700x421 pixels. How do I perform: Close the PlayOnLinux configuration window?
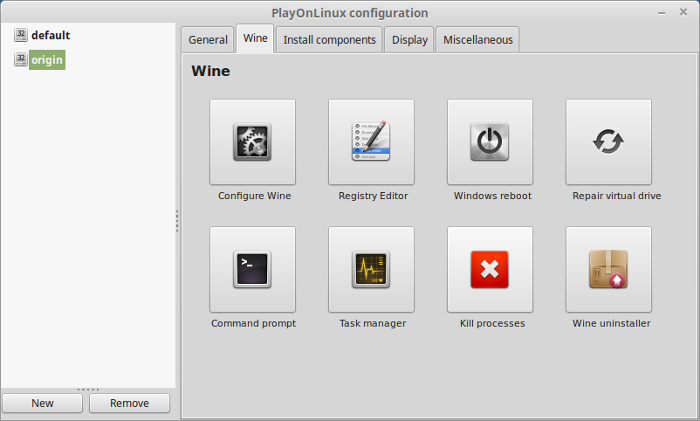pos(683,12)
